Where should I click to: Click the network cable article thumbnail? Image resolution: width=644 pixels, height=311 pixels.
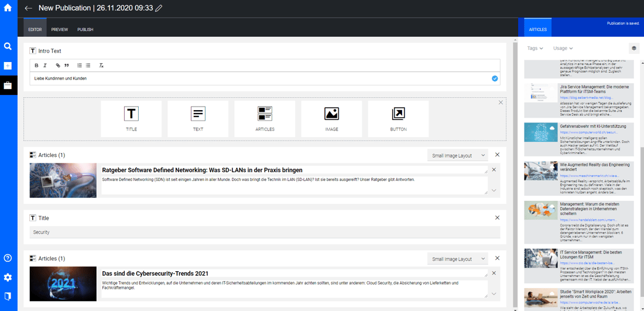63,180
